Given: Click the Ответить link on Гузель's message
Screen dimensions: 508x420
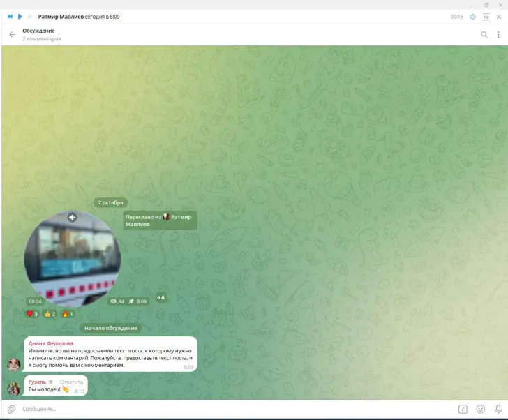Looking at the screenshot, I should pos(71,382).
